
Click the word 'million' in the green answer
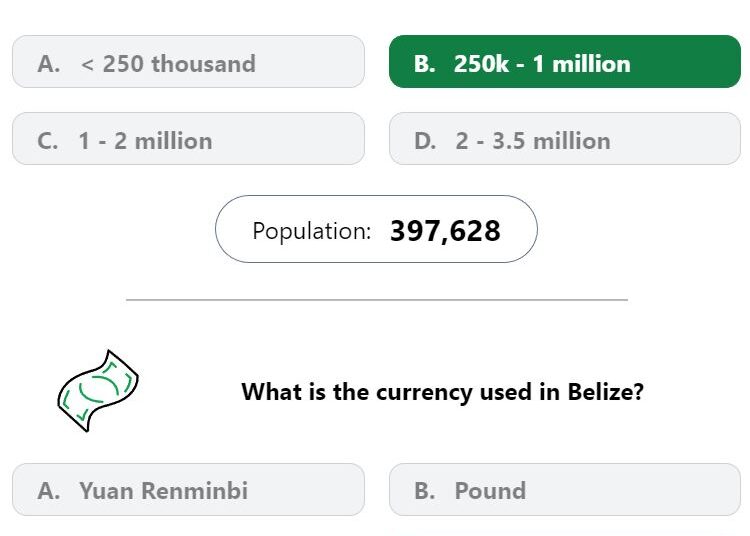(x=591, y=64)
